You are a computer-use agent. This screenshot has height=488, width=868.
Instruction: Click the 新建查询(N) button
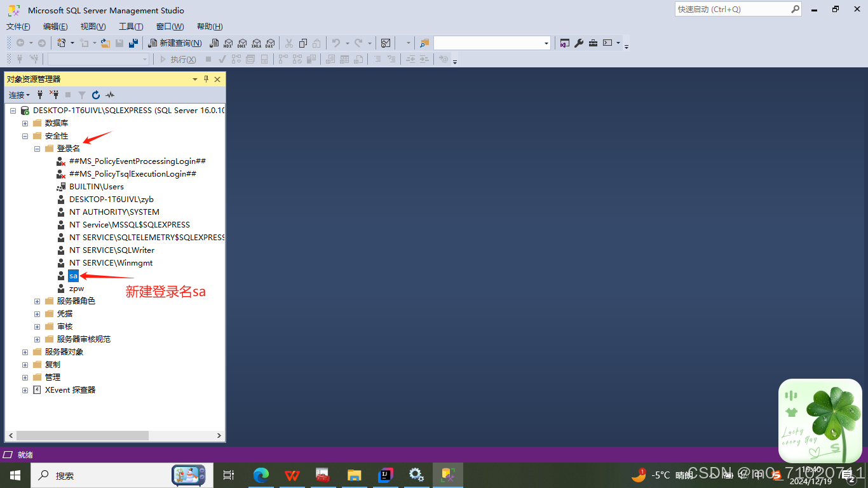click(x=175, y=43)
